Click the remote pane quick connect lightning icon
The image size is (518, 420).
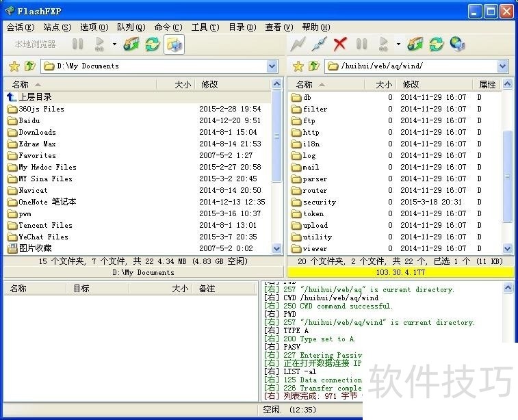point(298,44)
